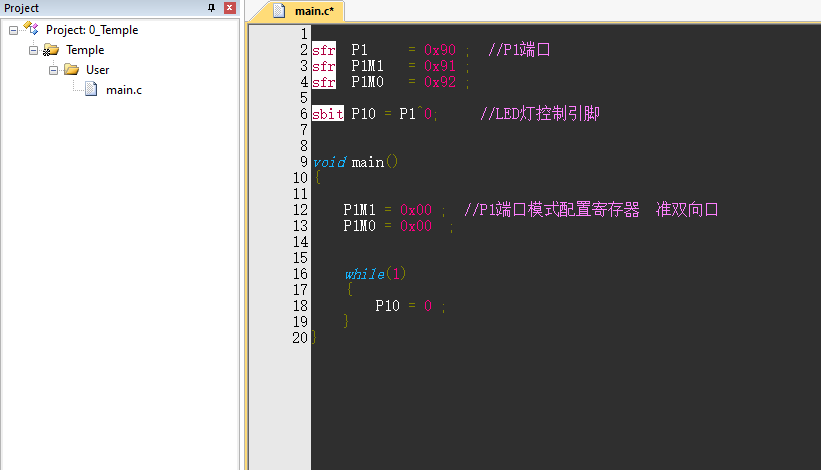The height and width of the screenshot is (470, 821).
Task: Click the 准双向口 comment text
Action: [687, 209]
